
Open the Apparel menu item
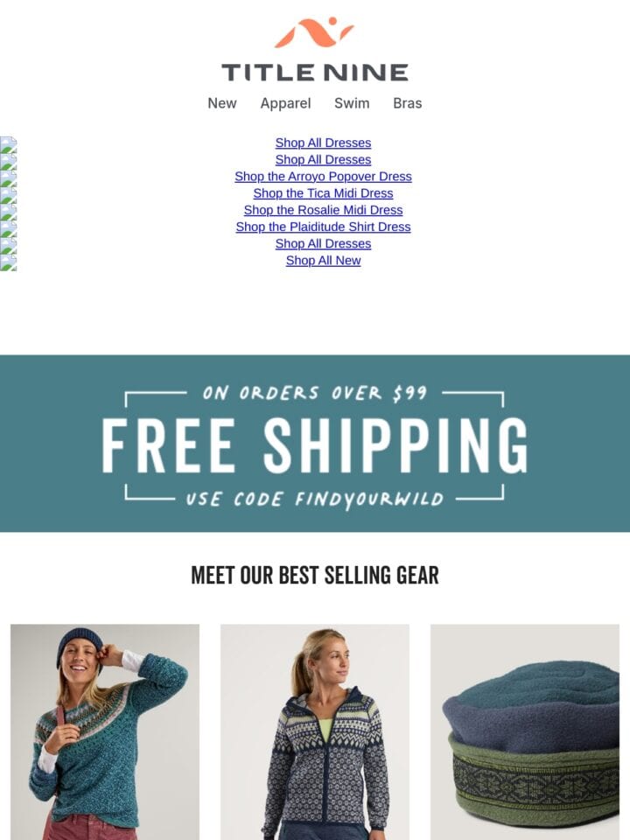point(285,103)
